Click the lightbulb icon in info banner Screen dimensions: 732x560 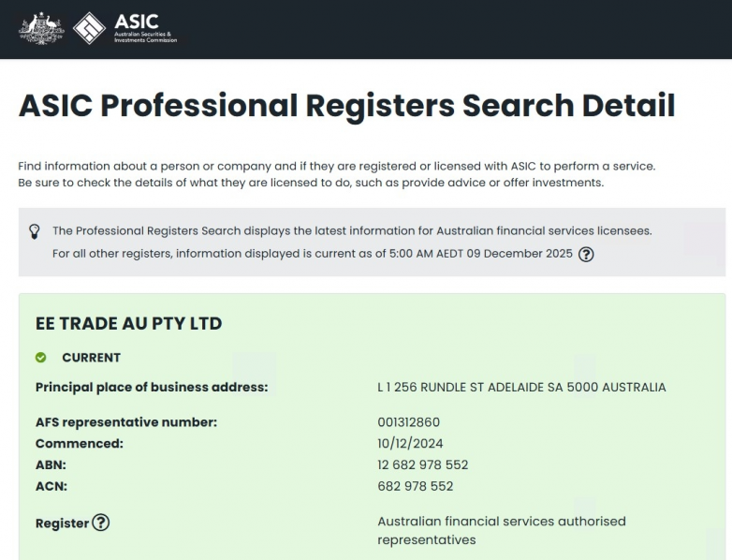pos(35,230)
